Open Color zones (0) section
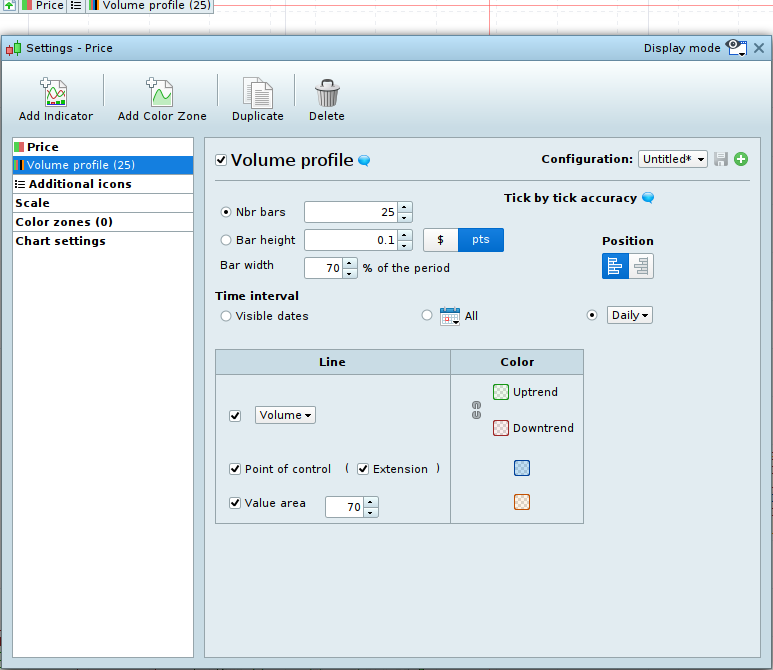773x670 pixels. tap(103, 222)
